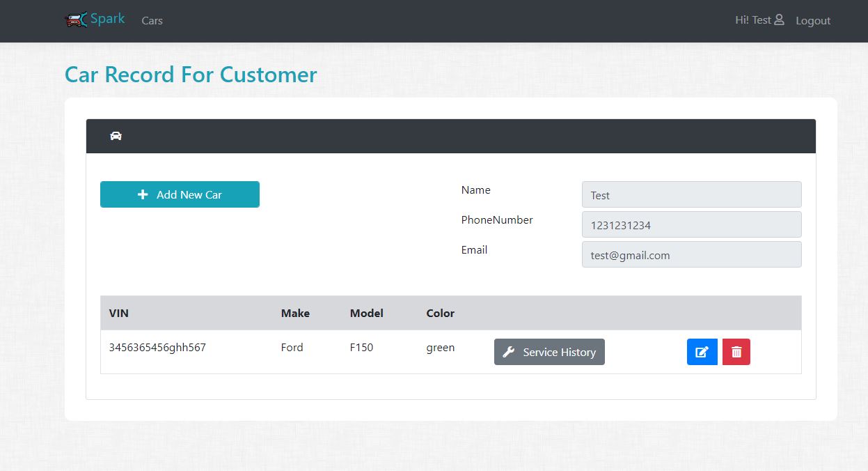The width and height of the screenshot is (868, 471).
Task: Click the Hi! Test greeting link
Action: click(x=752, y=20)
